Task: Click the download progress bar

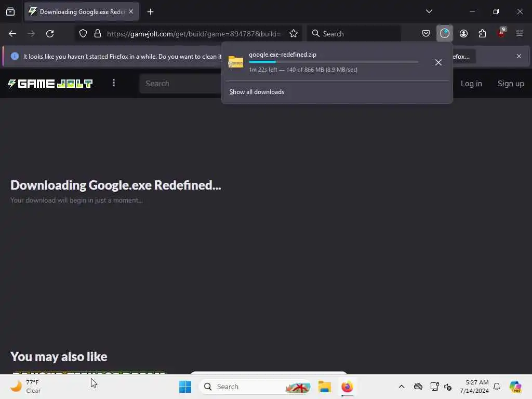Action: [333, 62]
